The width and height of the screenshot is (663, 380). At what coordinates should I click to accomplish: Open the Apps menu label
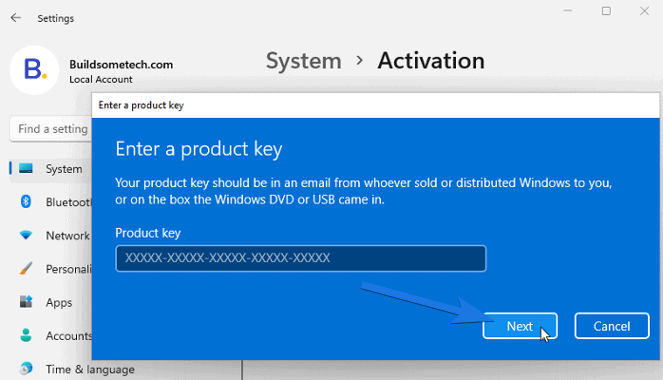pyautogui.click(x=59, y=303)
